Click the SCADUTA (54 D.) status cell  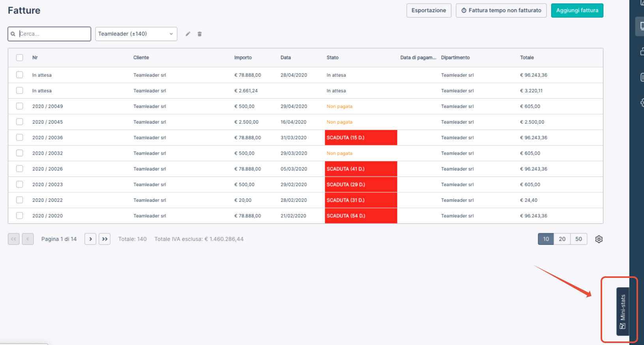click(361, 216)
